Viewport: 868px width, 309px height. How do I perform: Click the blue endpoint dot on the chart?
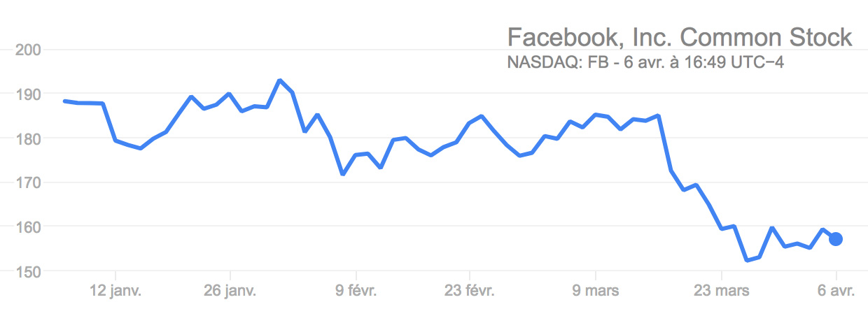click(x=835, y=239)
